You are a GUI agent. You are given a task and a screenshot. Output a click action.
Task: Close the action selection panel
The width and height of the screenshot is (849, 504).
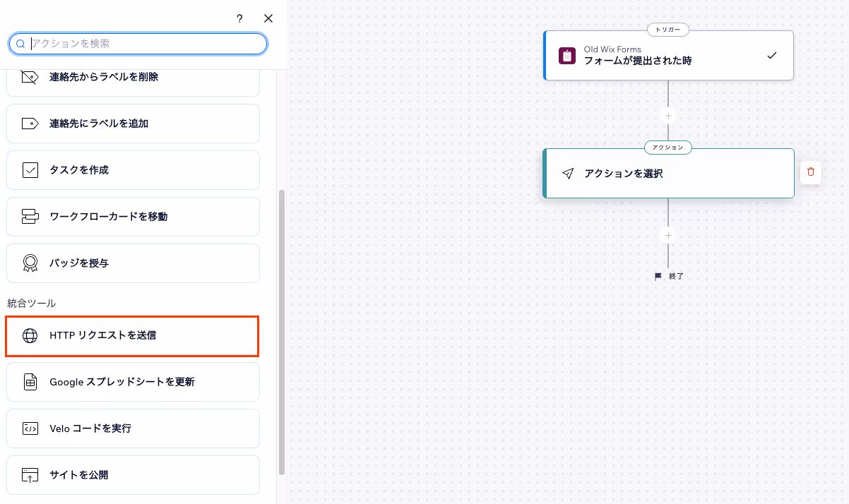pyautogui.click(x=268, y=18)
